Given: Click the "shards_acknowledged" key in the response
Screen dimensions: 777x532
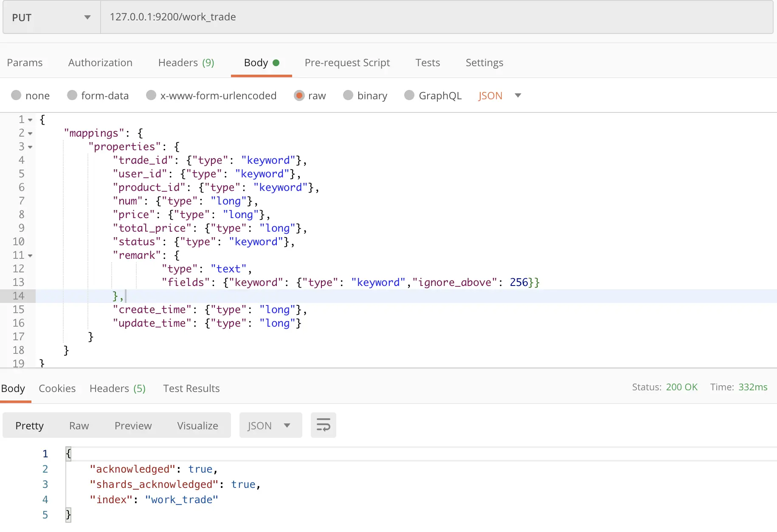Looking at the screenshot, I should coord(154,484).
